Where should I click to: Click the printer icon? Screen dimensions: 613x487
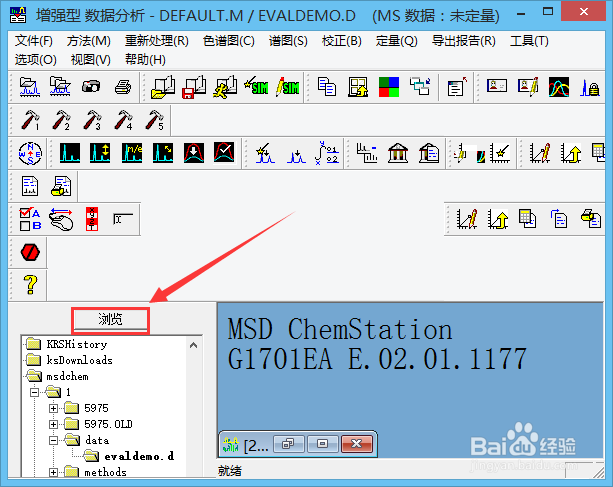point(123,86)
